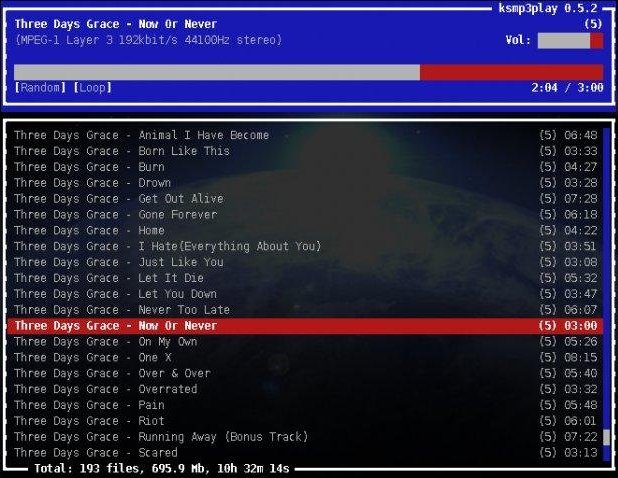Click the MPEG-1 Layer 3 format info
The width and height of the screenshot is (618, 478).
[x=149, y=40]
